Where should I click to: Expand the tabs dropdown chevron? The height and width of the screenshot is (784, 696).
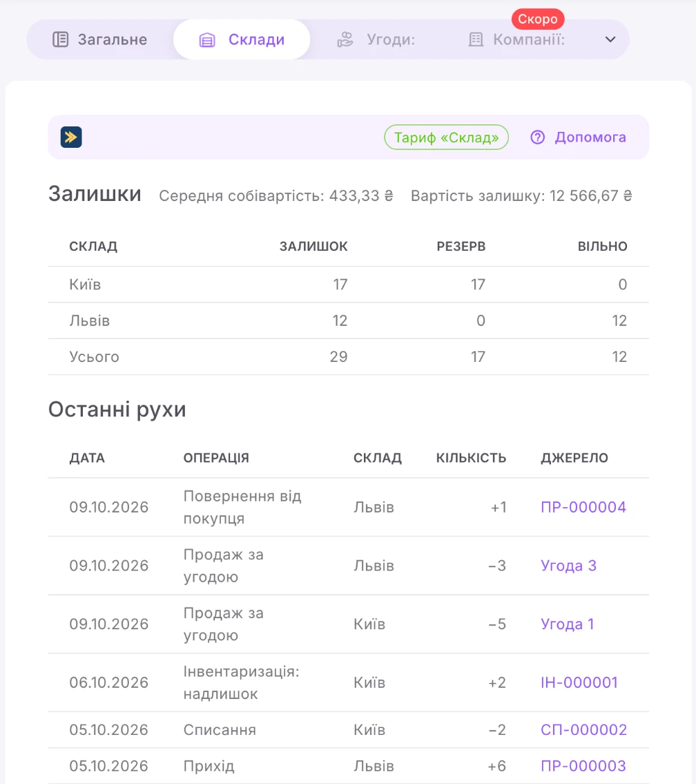click(x=610, y=39)
